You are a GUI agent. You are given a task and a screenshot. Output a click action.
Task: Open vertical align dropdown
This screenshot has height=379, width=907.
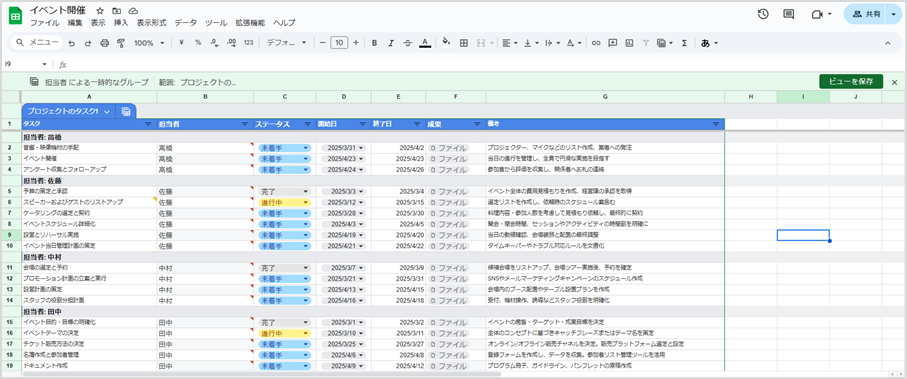(x=530, y=43)
